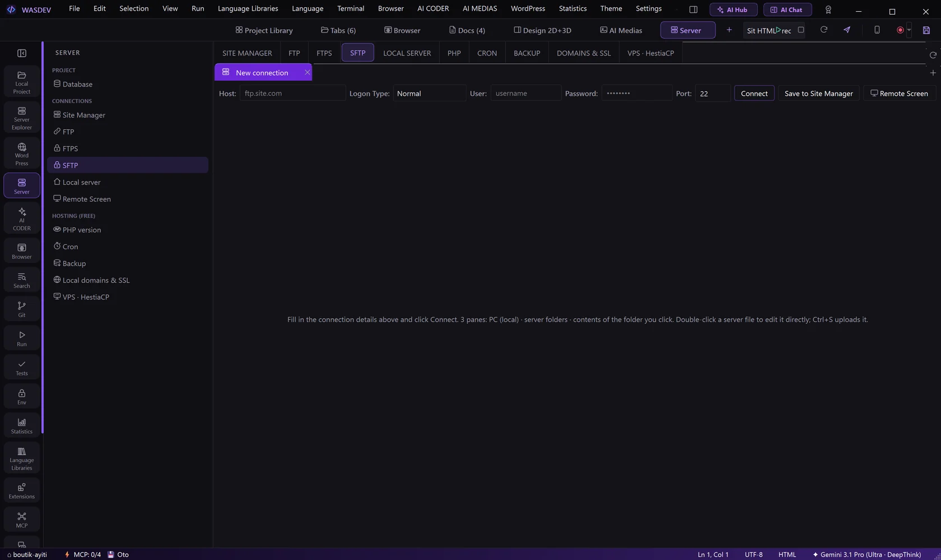Click the reload icon in the top toolbar
Image resolution: width=941 pixels, height=560 pixels.
point(823,30)
